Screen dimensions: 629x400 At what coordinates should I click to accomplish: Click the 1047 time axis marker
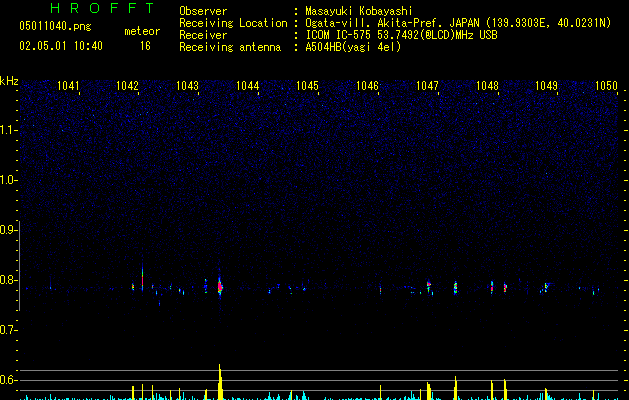[427, 86]
